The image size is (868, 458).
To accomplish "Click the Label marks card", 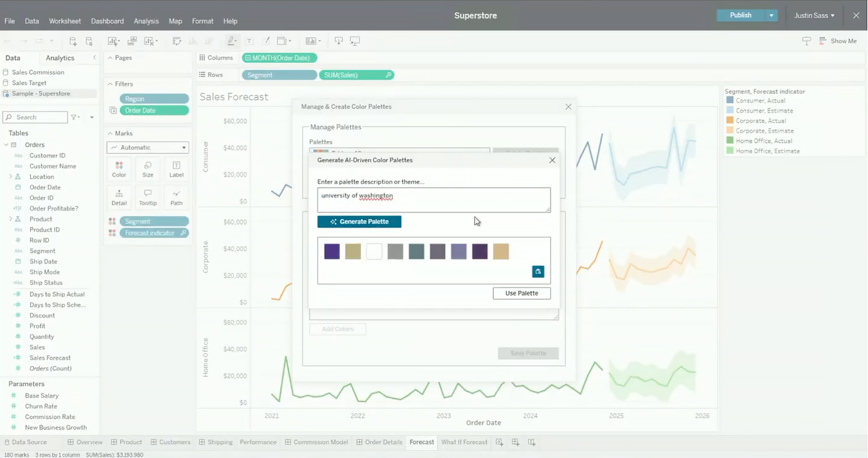I will click(176, 169).
